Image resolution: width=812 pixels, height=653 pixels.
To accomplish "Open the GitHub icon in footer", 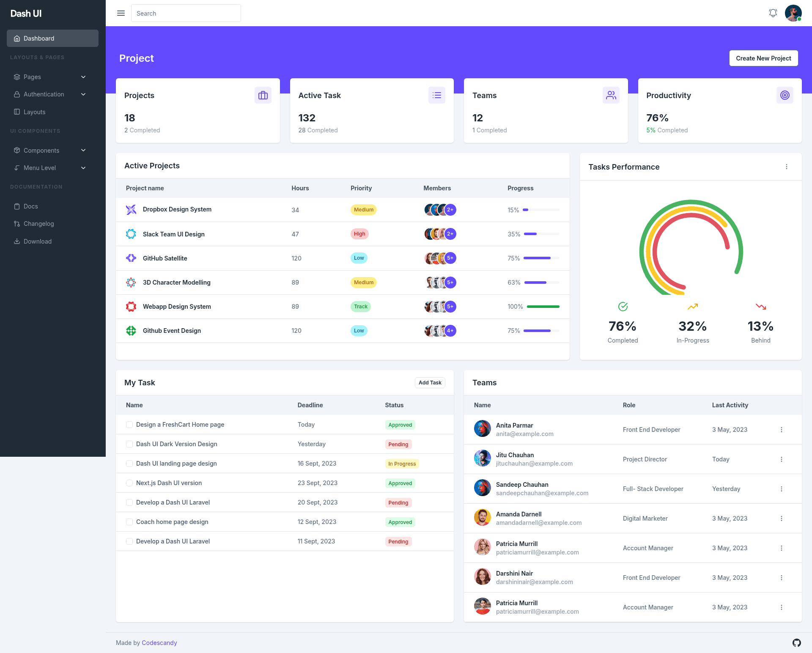I will click(797, 643).
